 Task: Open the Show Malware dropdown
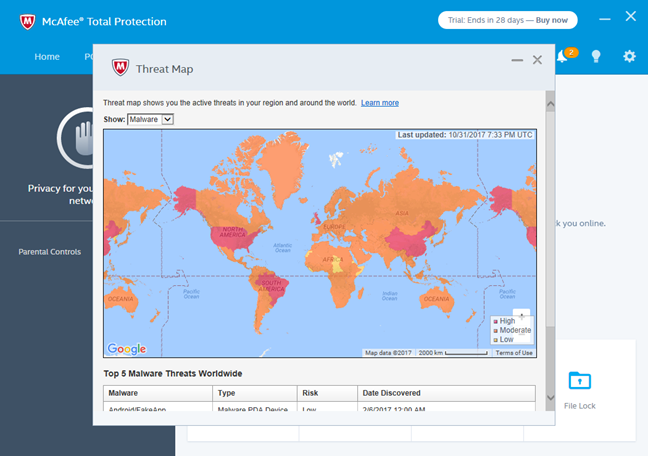click(150, 119)
